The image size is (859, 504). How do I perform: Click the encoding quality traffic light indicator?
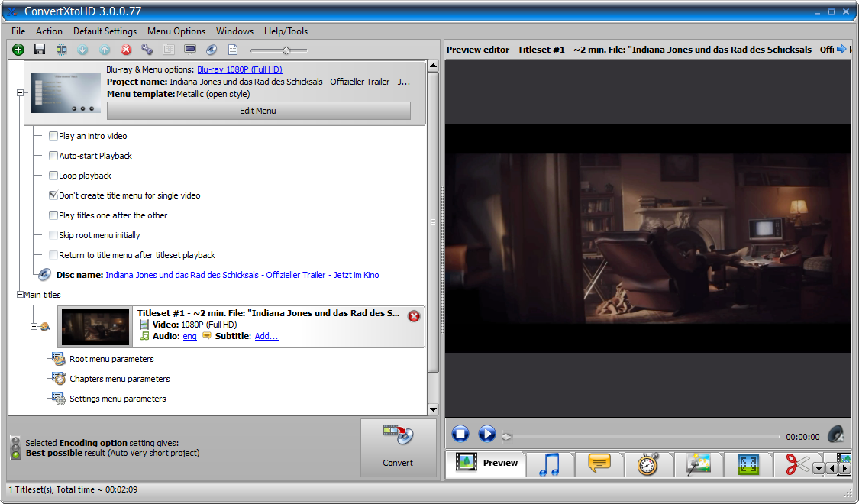pyautogui.click(x=16, y=447)
